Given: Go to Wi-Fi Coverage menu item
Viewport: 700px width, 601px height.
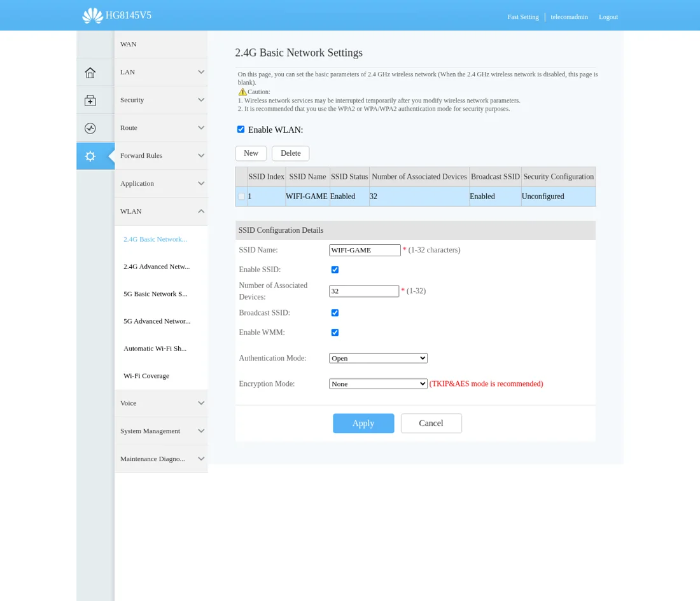Looking at the screenshot, I should click(146, 376).
